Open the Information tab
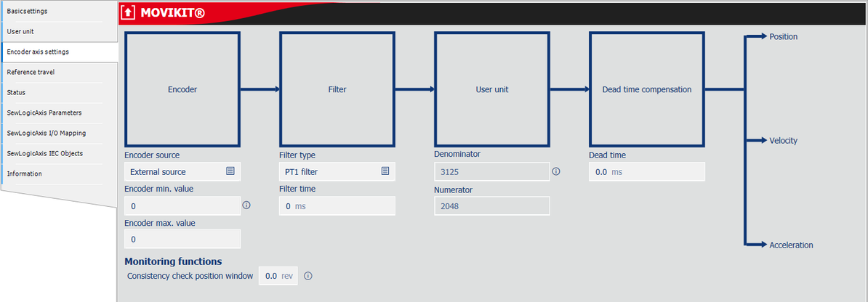 click(x=58, y=174)
